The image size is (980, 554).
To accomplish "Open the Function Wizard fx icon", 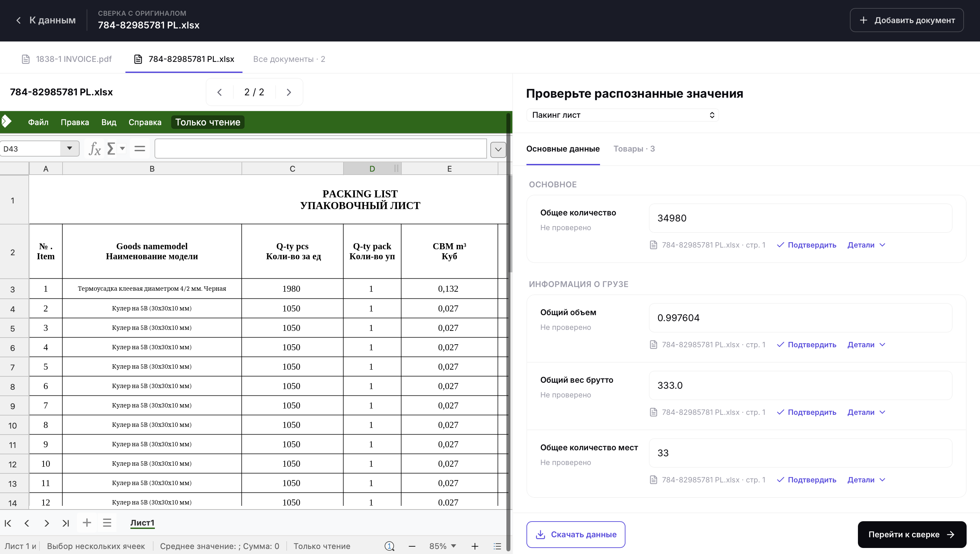I will click(x=95, y=149).
